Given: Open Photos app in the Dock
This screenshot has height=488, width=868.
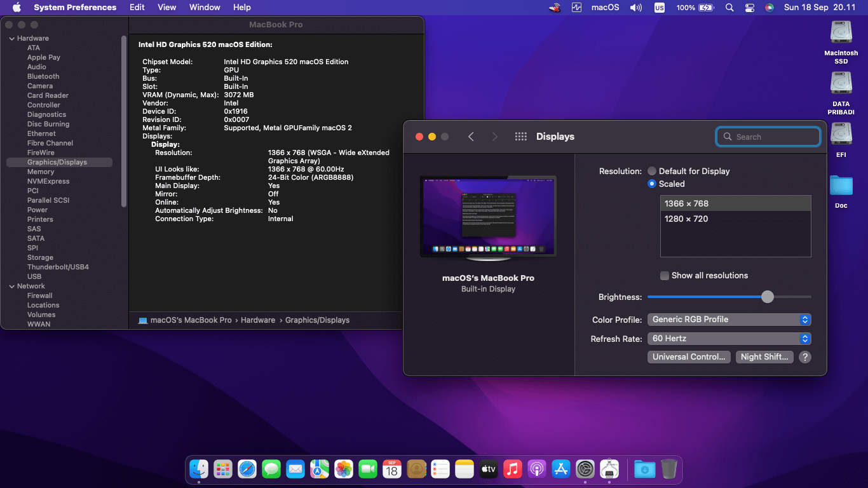Looking at the screenshot, I should click(x=344, y=470).
